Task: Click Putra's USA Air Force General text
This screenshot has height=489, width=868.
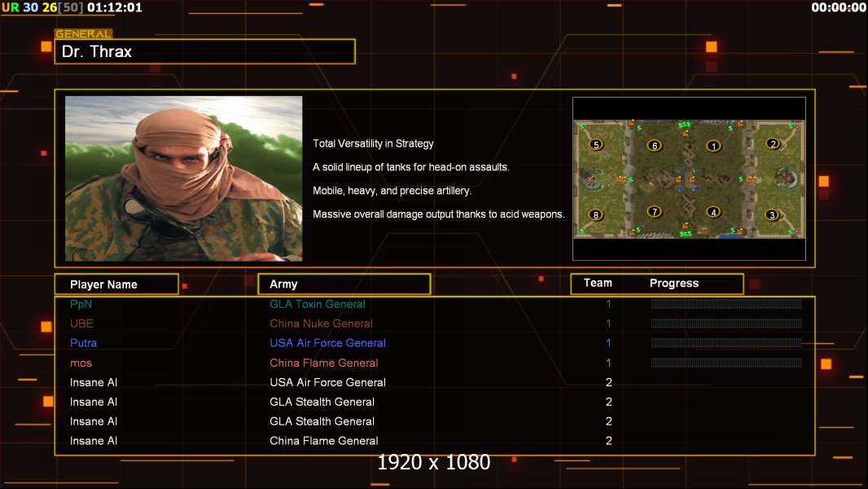Action: pos(327,343)
